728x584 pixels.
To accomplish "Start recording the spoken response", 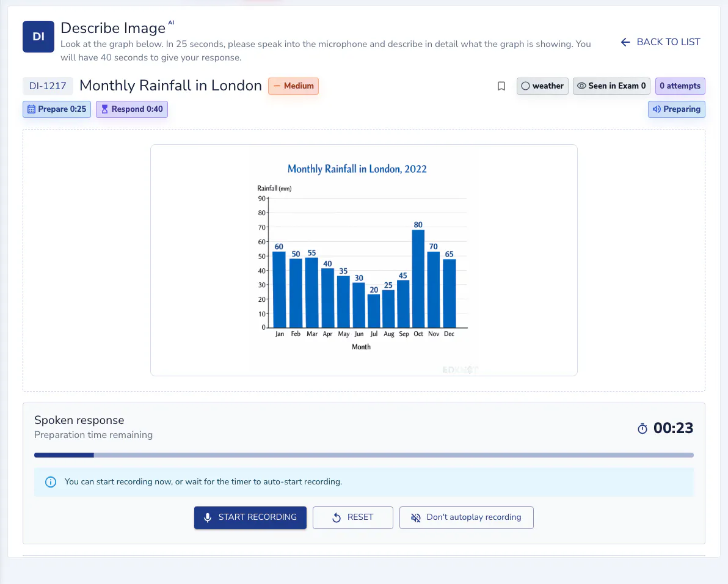I will (250, 517).
